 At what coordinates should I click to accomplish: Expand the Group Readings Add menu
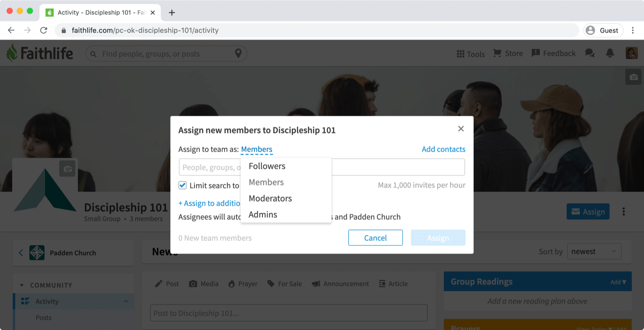coord(618,282)
